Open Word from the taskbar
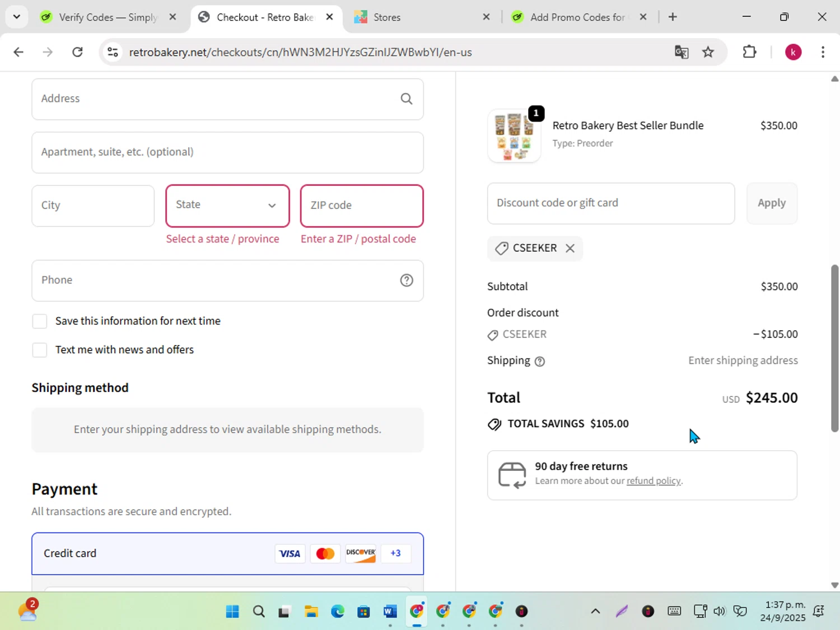840x630 pixels. [x=390, y=612]
